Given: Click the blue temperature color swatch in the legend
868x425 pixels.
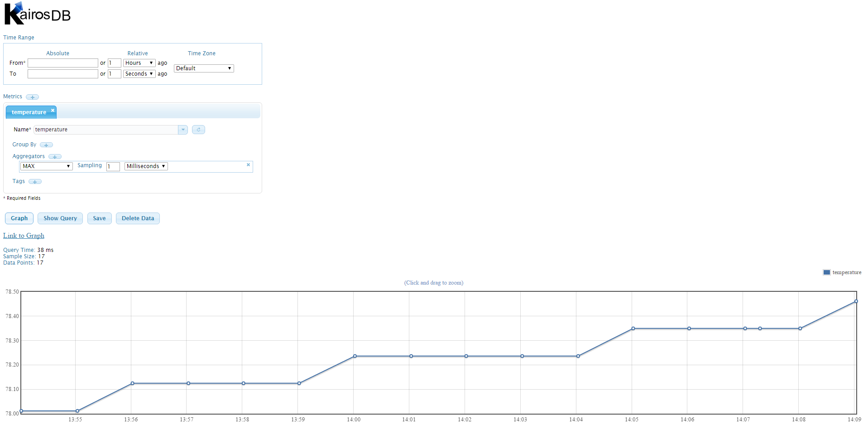Looking at the screenshot, I should pos(826,272).
